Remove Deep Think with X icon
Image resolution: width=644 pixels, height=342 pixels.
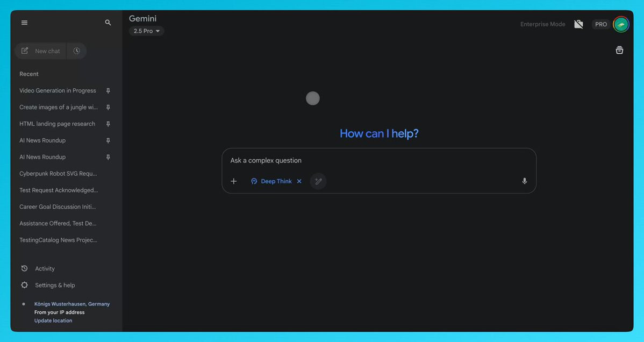[299, 181]
